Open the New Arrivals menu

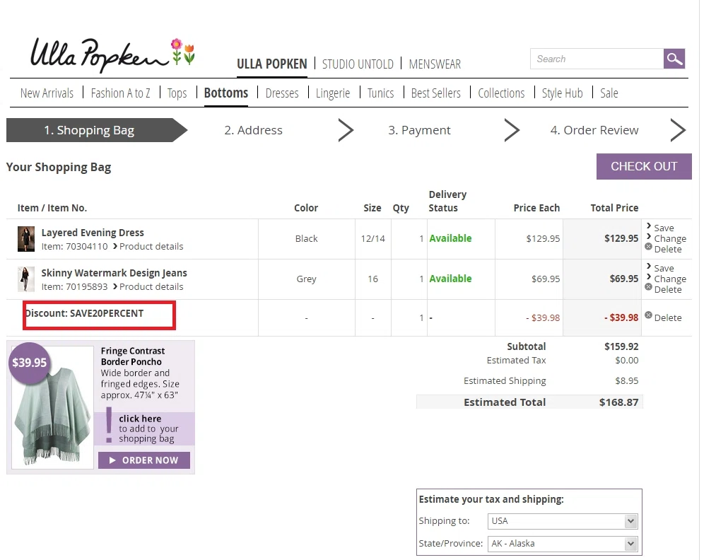coord(47,93)
